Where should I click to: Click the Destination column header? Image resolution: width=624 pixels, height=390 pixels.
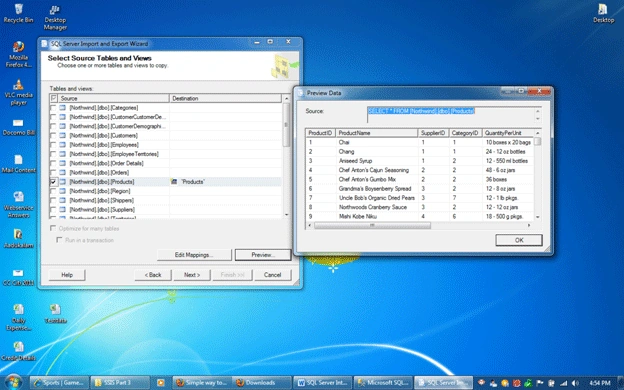(226, 98)
